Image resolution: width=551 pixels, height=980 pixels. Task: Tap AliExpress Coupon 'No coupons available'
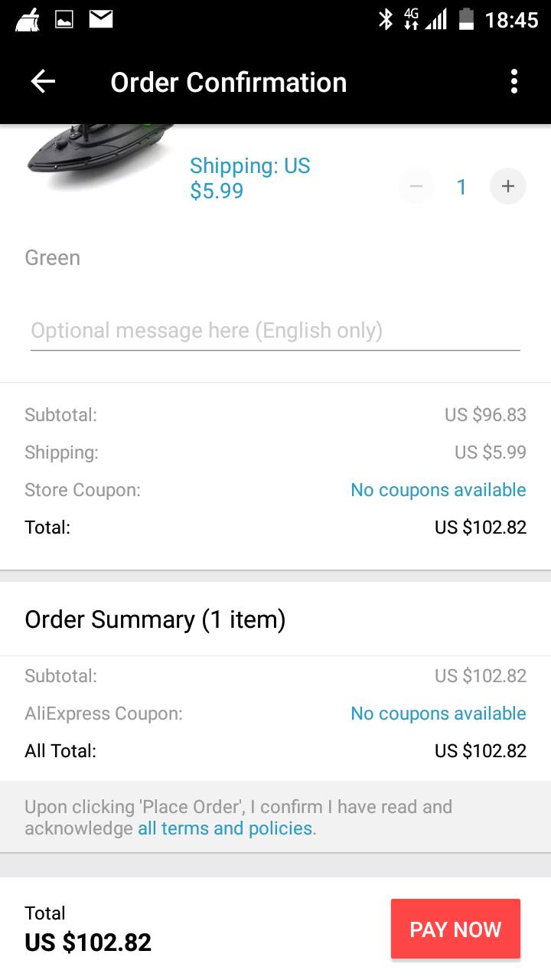click(x=438, y=714)
